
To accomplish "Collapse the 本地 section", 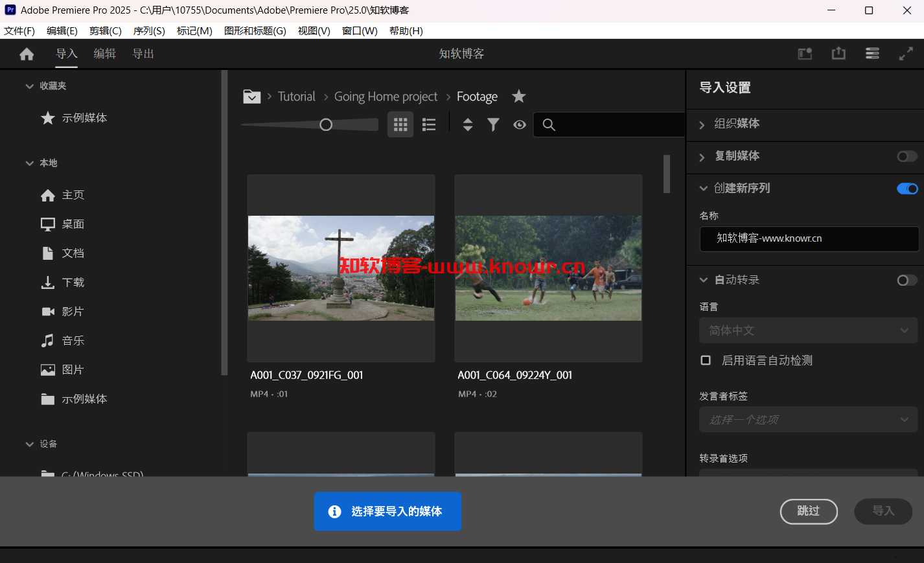I will point(29,163).
